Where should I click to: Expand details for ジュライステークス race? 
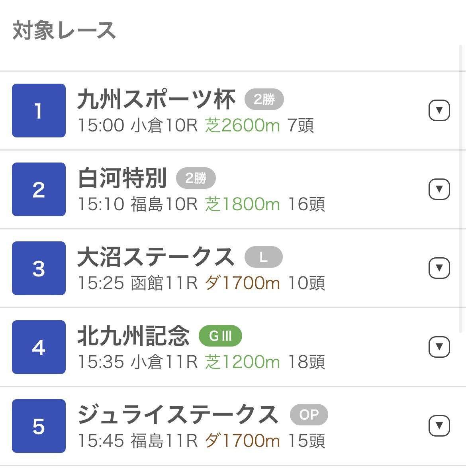point(439,425)
